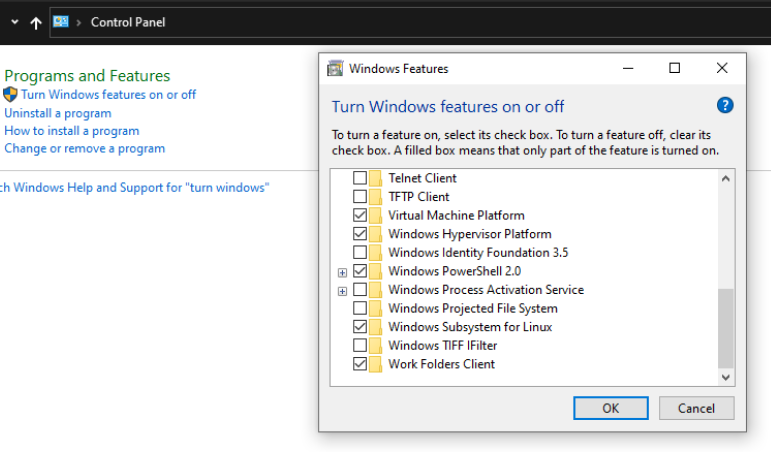The height and width of the screenshot is (454, 771).
Task: Open the recent locations dropdown chevron
Action: (x=14, y=22)
